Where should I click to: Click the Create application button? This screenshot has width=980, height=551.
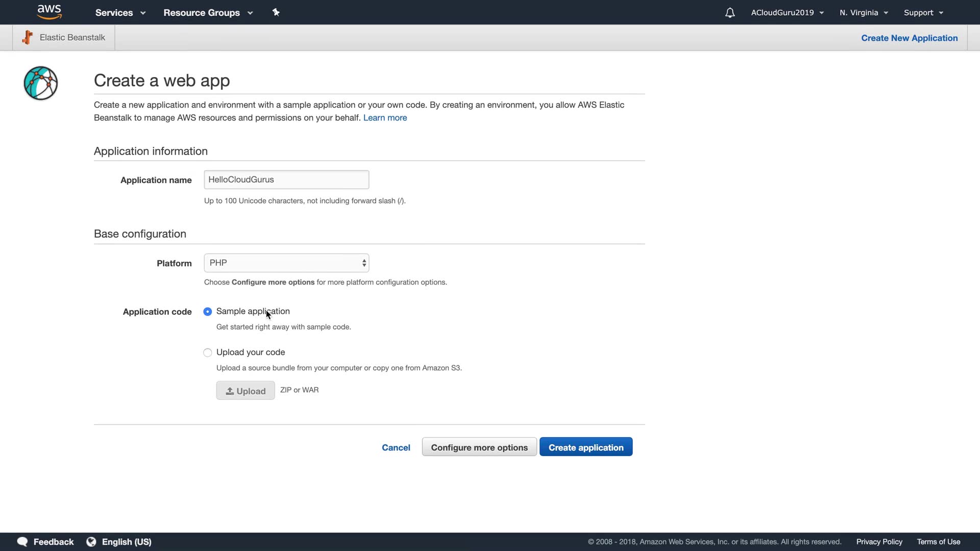coord(586,447)
